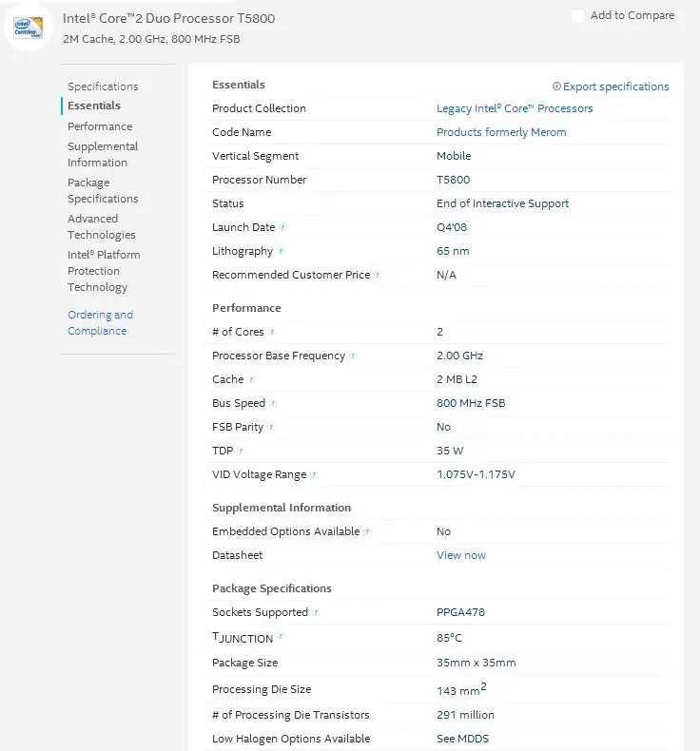The height and width of the screenshot is (751, 700).
Task: Click the 'Code Name' row label
Action: 242,132
